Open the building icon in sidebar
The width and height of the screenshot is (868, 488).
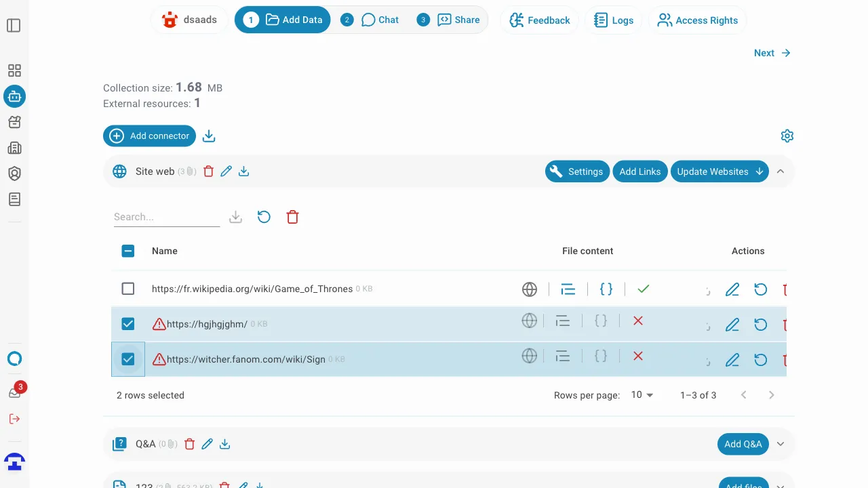pyautogui.click(x=14, y=148)
